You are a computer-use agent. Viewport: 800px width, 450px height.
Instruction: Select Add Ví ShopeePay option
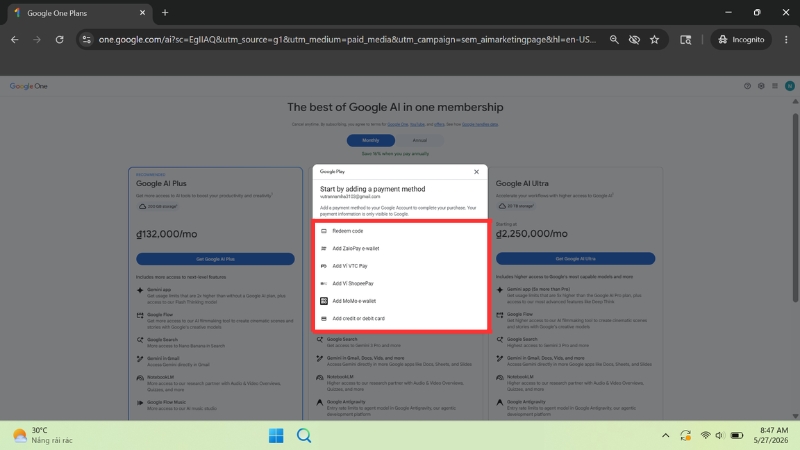point(401,283)
